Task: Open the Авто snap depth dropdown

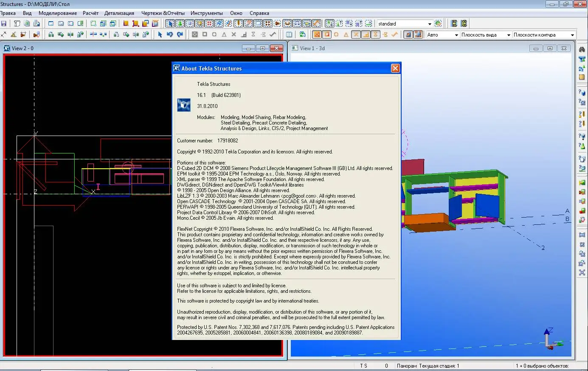Action: point(456,35)
